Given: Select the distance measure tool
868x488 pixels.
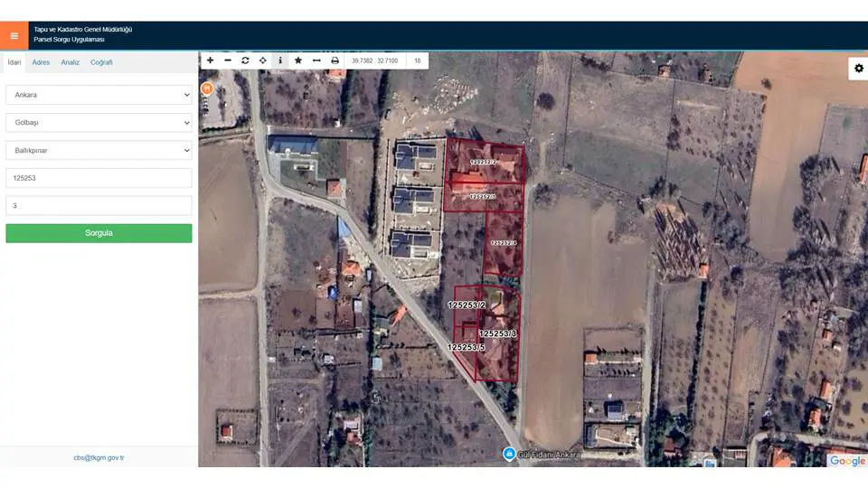Looking at the screenshot, I should click(316, 61).
